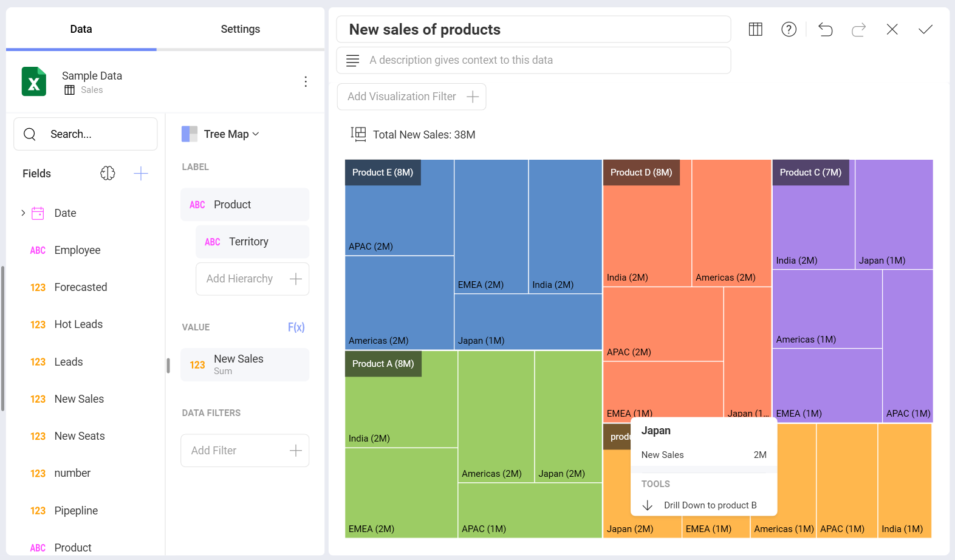Click the plus on Add Visualization Filter

pos(473,97)
